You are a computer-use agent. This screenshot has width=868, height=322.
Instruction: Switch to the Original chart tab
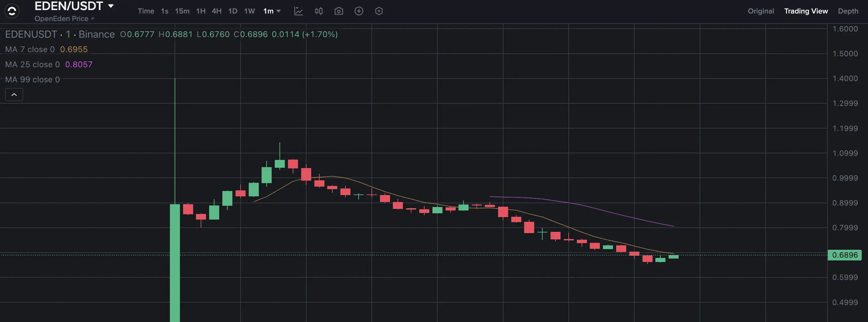(761, 11)
